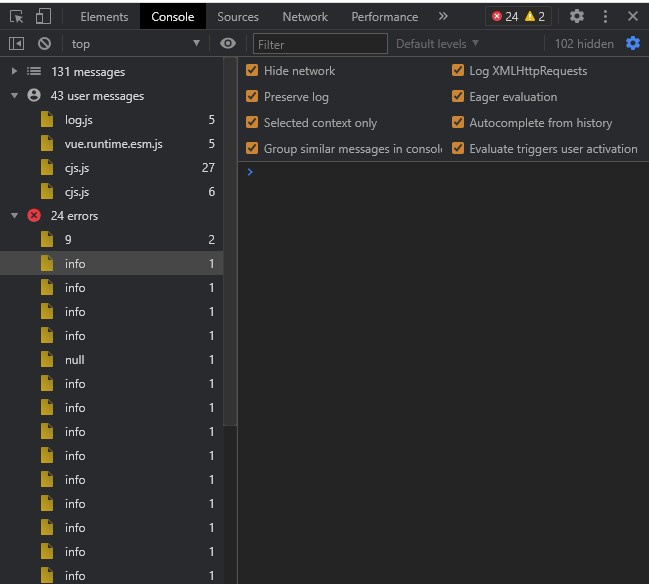Click the red errors circle icon
Image resolution: width=649 pixels, height=584 pixels.
coord(34,215)
